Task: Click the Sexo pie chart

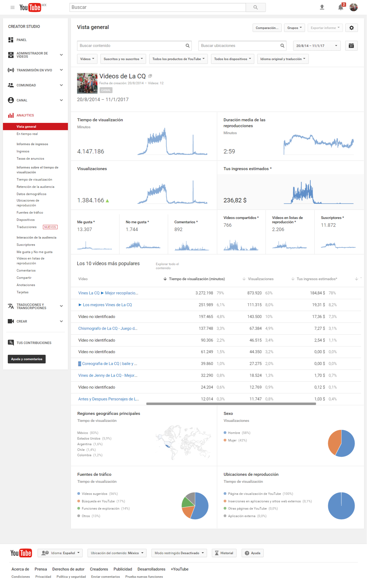Action: point(341,443)
